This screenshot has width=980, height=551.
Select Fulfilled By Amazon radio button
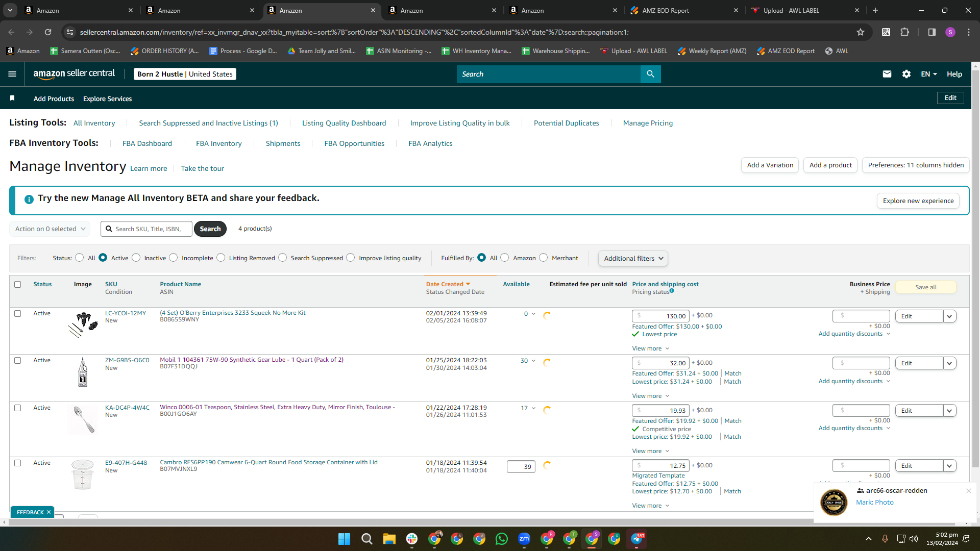(505, 258)
